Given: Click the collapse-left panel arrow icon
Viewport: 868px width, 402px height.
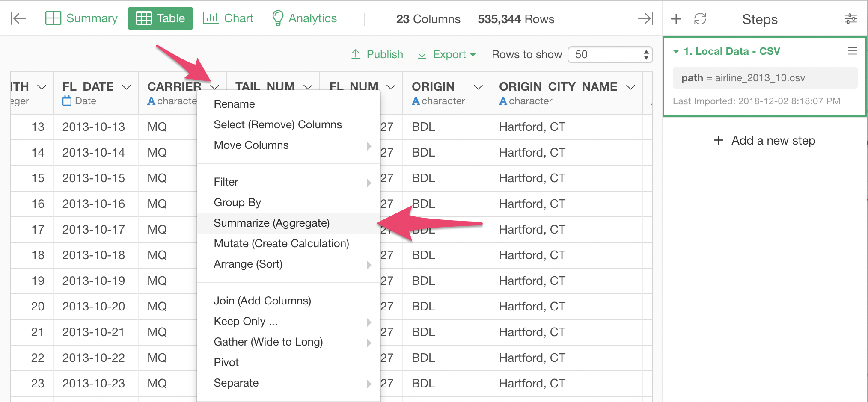Looking at the screenshot, I should (x=18, y=18).
